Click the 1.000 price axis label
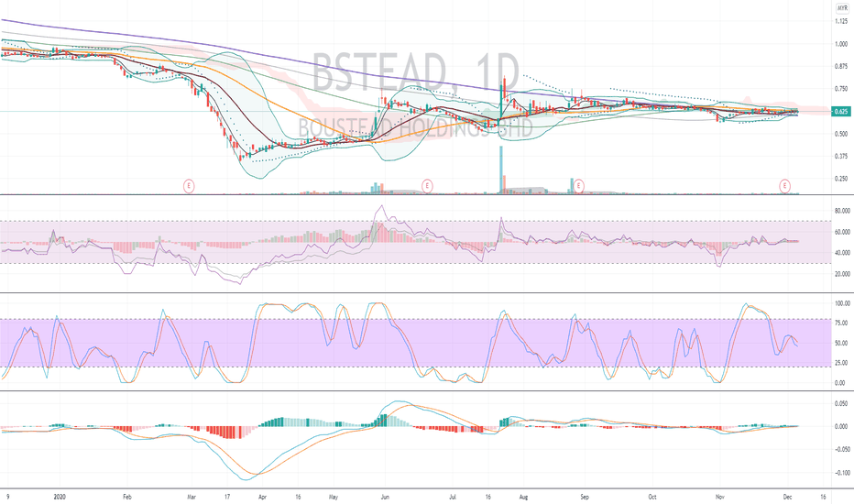854x504 pixels. [841, 44]
